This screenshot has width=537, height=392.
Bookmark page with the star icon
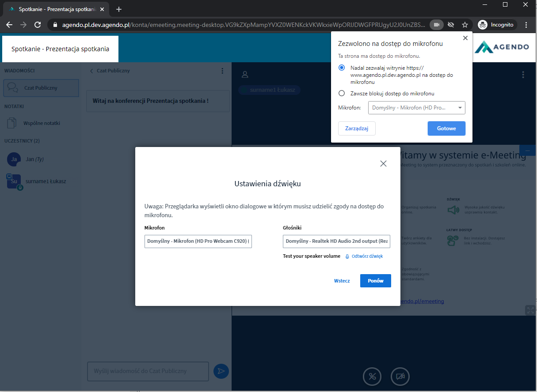465,25
